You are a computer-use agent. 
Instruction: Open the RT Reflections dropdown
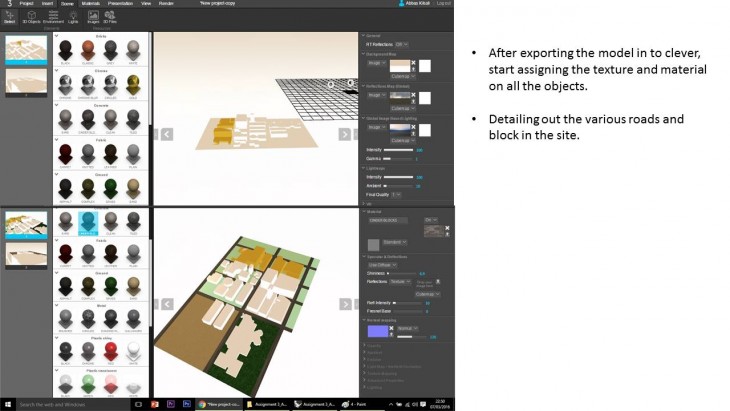pyautogui.click(x=402, y=44)
